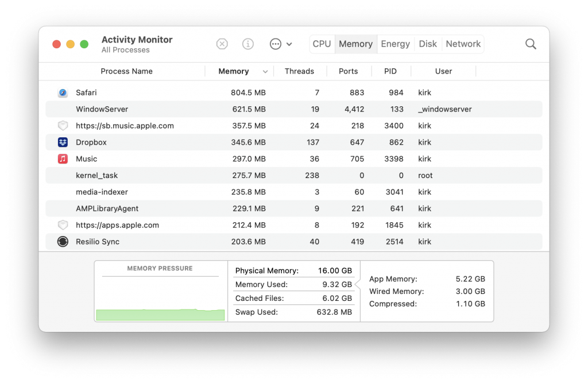
Task: Open process info using the (i) toolbar icon
Action: pos(247,44)
